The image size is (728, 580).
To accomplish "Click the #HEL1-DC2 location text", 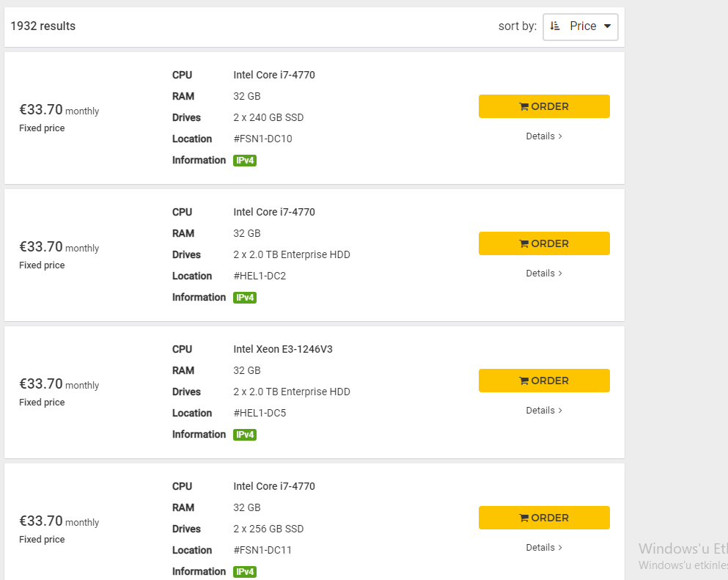I will click(260, 276).
